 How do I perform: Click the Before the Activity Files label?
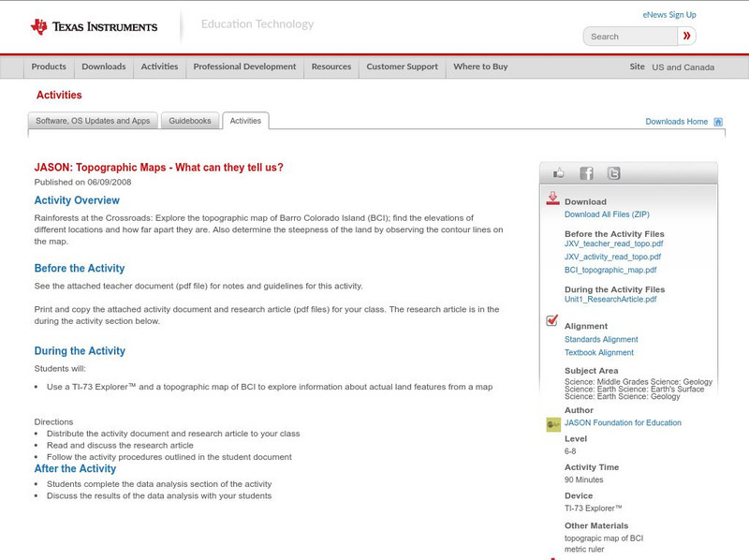[614, 234]
